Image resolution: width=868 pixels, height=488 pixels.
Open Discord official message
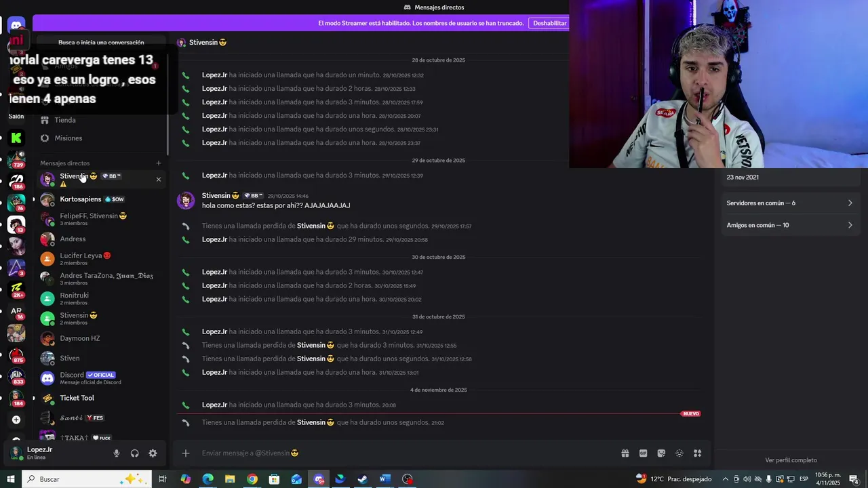click(x=100, y=378)
